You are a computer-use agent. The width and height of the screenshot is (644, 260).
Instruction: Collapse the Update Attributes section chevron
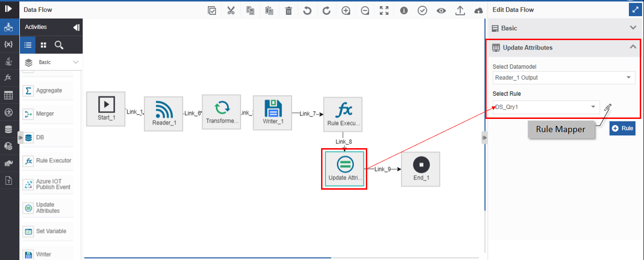(x=633, y=47)
